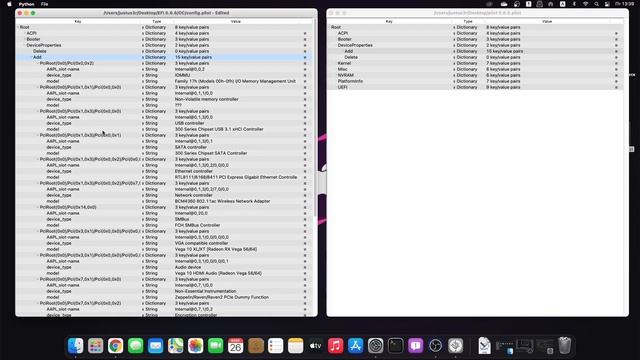Select 'FCH SMBus Controller' value

[x=198, y=225]
